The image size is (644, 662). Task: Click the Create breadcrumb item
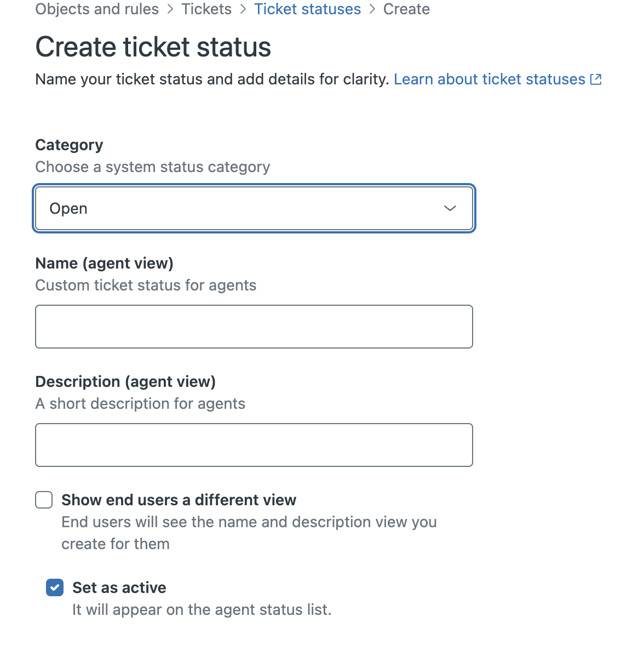click(x=406, y=9)
